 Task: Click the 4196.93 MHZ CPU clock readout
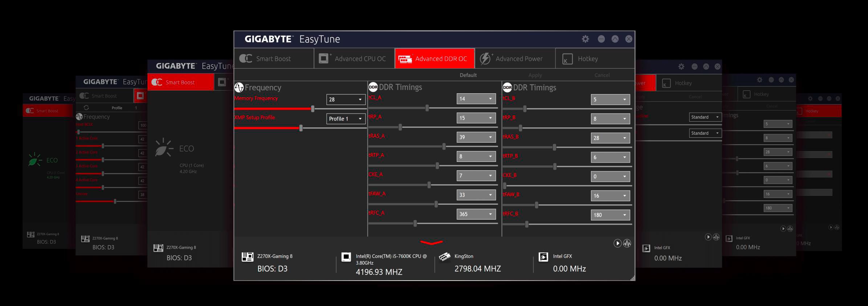point(379,272)
